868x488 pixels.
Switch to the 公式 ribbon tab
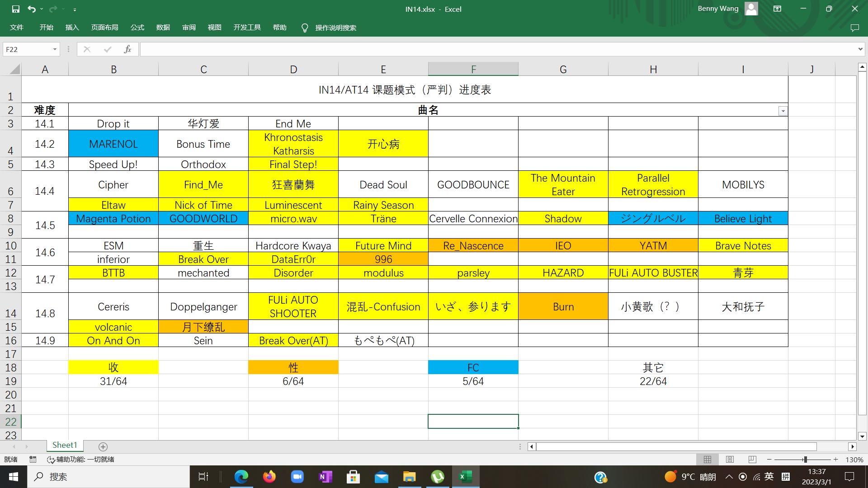click(137, 28)
